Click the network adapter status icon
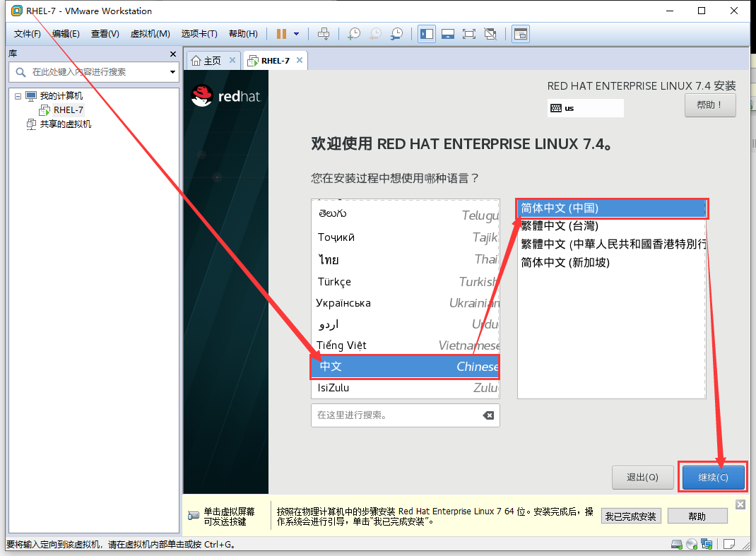 coord(707,544)
